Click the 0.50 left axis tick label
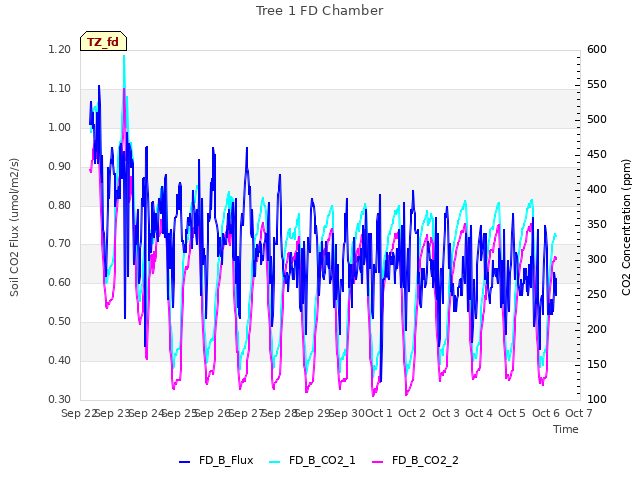The image size is (640, 480). tap(60, 321)
